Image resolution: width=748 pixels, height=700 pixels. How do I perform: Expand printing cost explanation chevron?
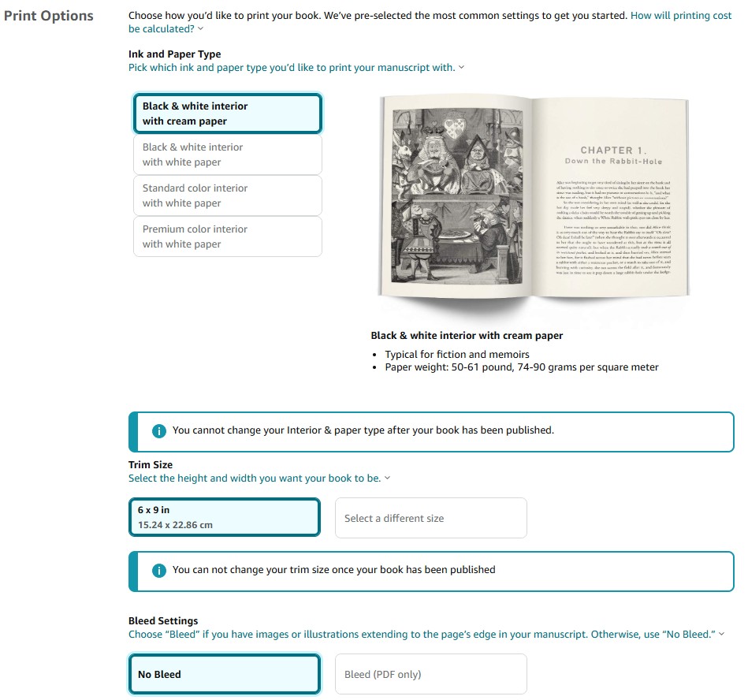pos(201,29)
